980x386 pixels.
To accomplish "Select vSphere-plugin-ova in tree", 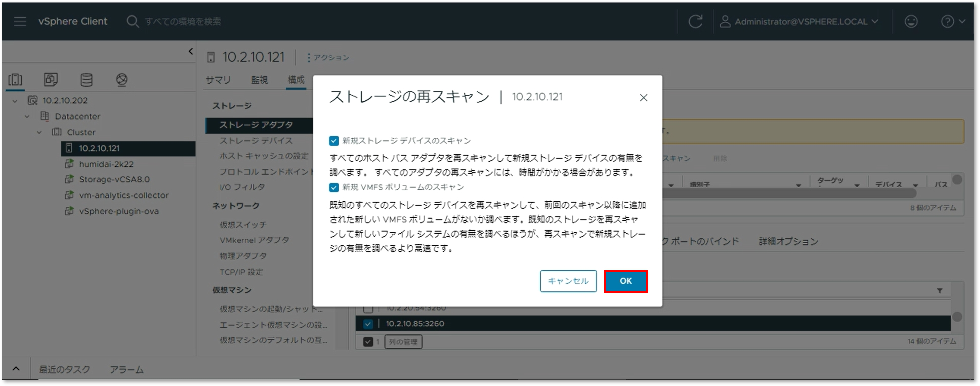I will (x=119, y=211).
